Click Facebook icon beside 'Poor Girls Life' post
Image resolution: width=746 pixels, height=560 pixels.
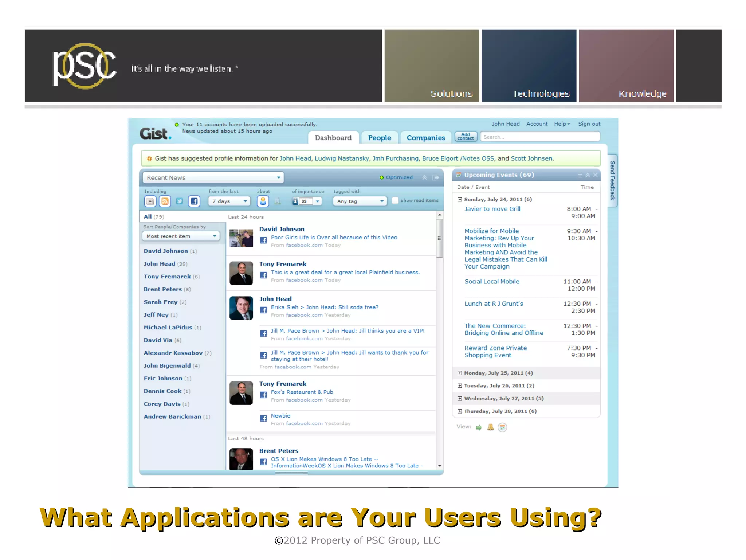(x=263, y=240)
